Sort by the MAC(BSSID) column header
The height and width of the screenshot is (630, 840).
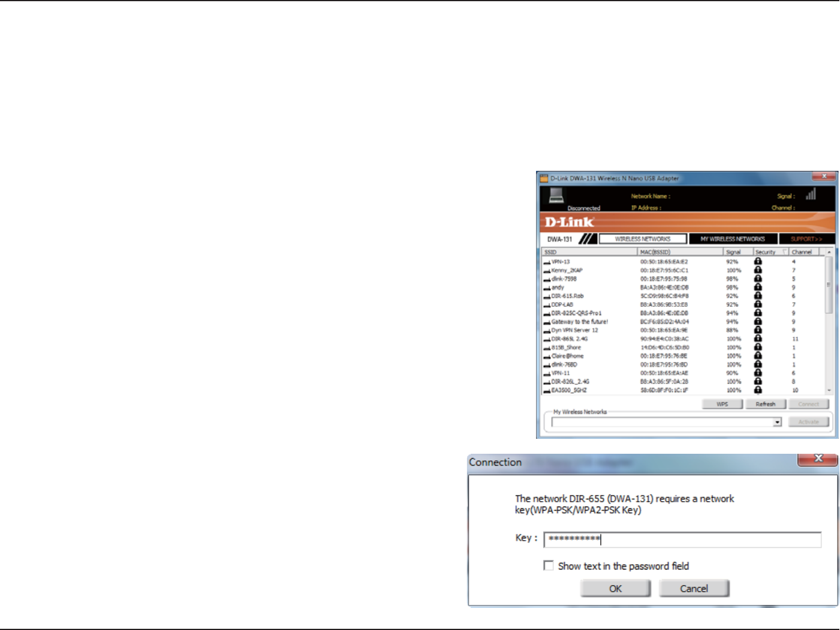click(x=681, y=252)
